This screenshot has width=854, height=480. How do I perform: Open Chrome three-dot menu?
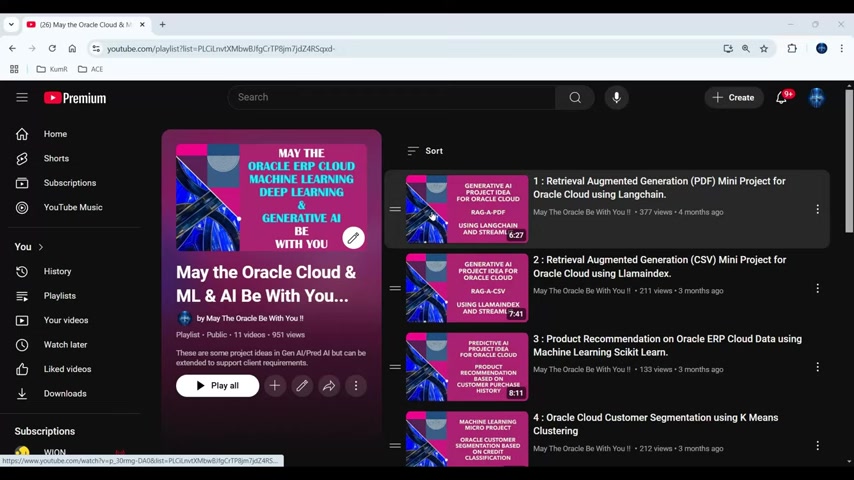tap(841, 48)
